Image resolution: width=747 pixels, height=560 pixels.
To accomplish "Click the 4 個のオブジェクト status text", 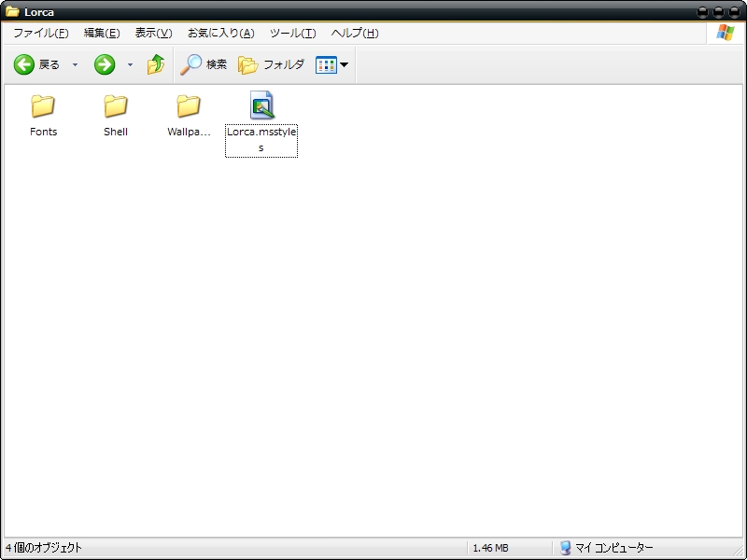I will point(44,548).
